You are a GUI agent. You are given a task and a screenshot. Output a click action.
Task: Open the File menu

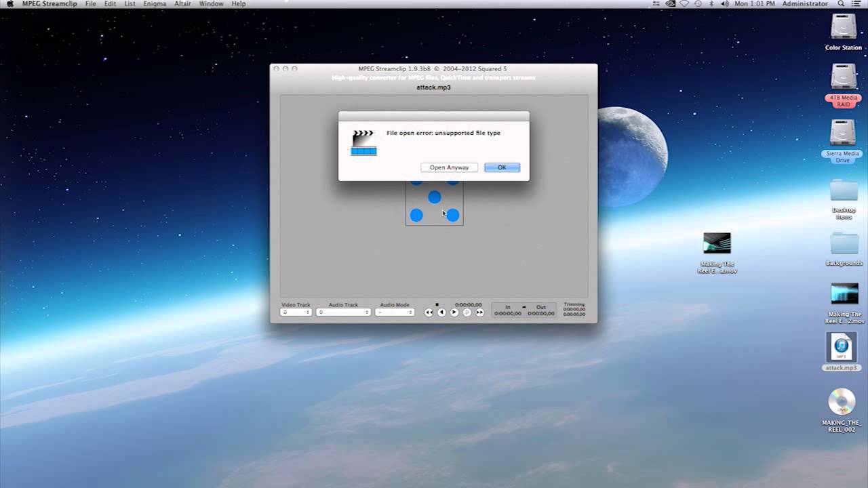pos(90,4)
